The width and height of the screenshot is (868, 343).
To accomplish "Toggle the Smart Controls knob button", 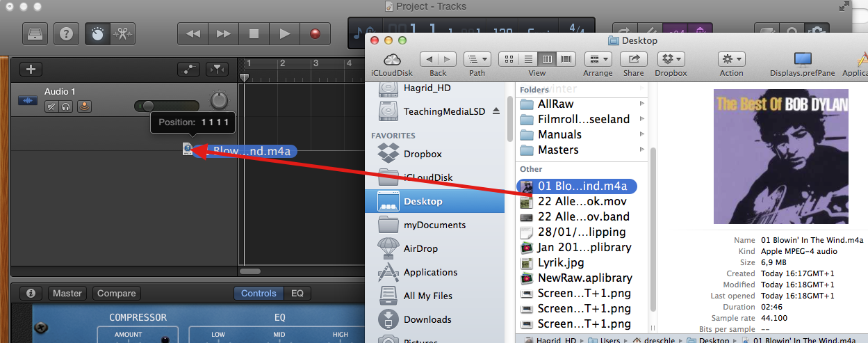I will point(97,33).
